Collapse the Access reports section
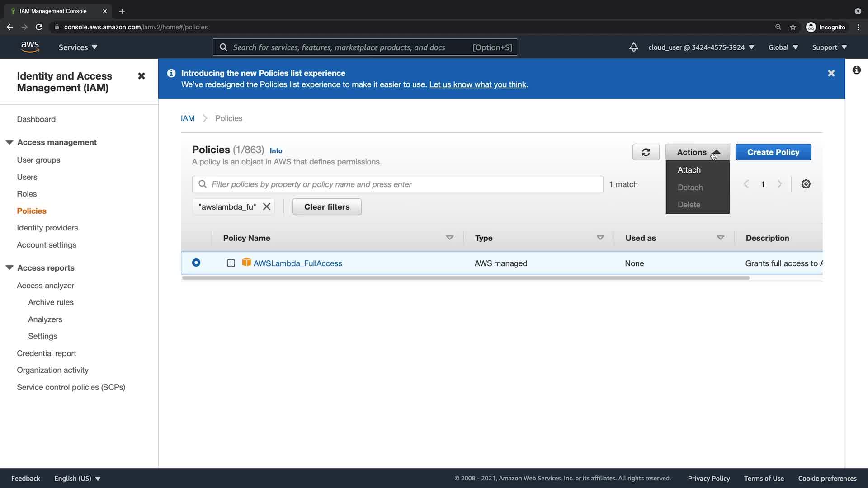Viewport: 868px width, 488px height. tap(9, 268)
